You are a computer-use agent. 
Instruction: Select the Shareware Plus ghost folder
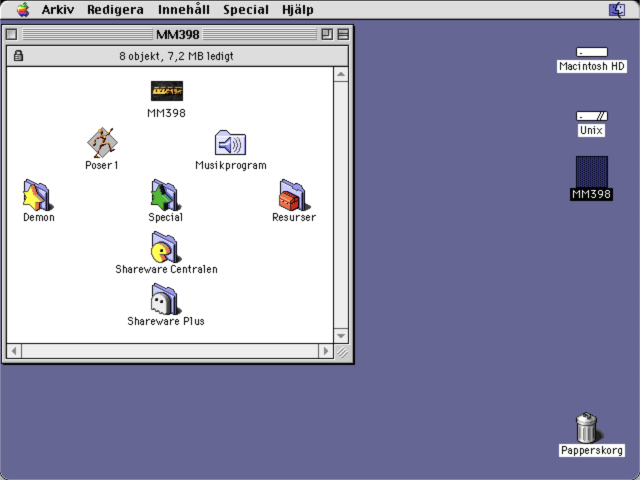pyautogui.click(x=166, y=299)
